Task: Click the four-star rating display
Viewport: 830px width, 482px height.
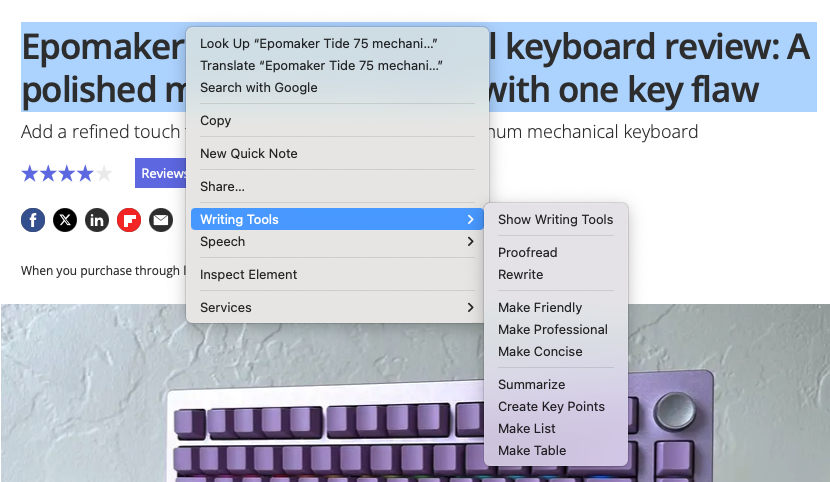Action: [x=67, y=173]
